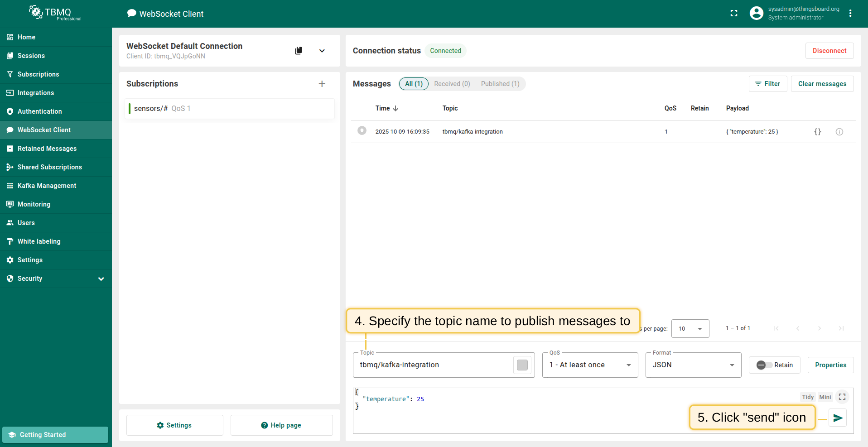Click the message info icon in row
The width and height of the screenshot is (868, 447).
(x=839, y=132)
